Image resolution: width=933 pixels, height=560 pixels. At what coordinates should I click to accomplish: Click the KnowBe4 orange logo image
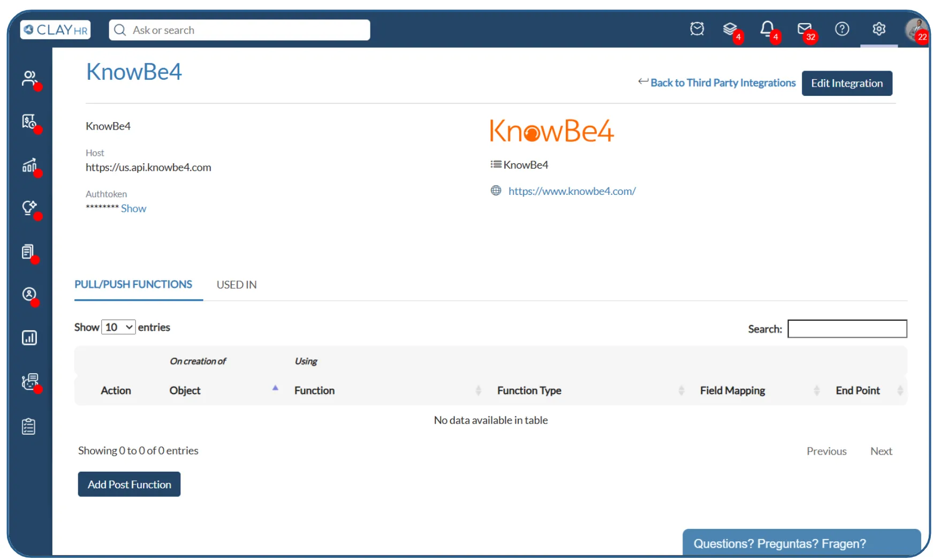pyautogui.click(x=552, y=131)
